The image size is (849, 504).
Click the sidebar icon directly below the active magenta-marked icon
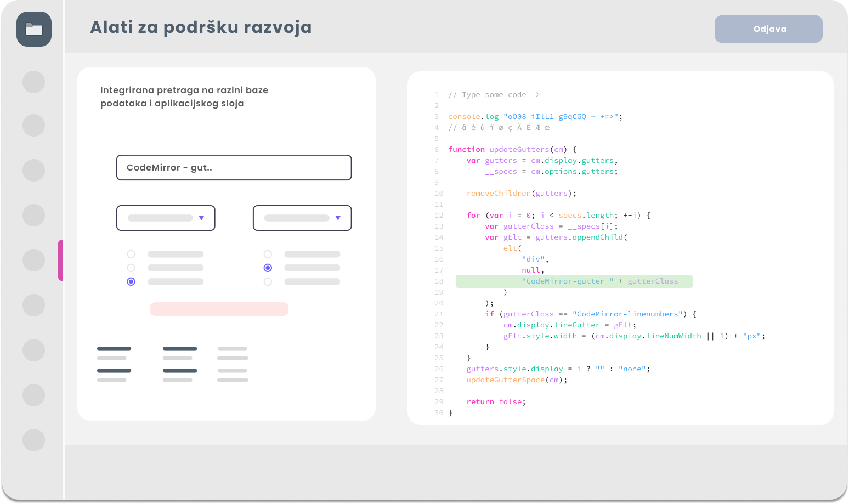[x=34, y=305]
